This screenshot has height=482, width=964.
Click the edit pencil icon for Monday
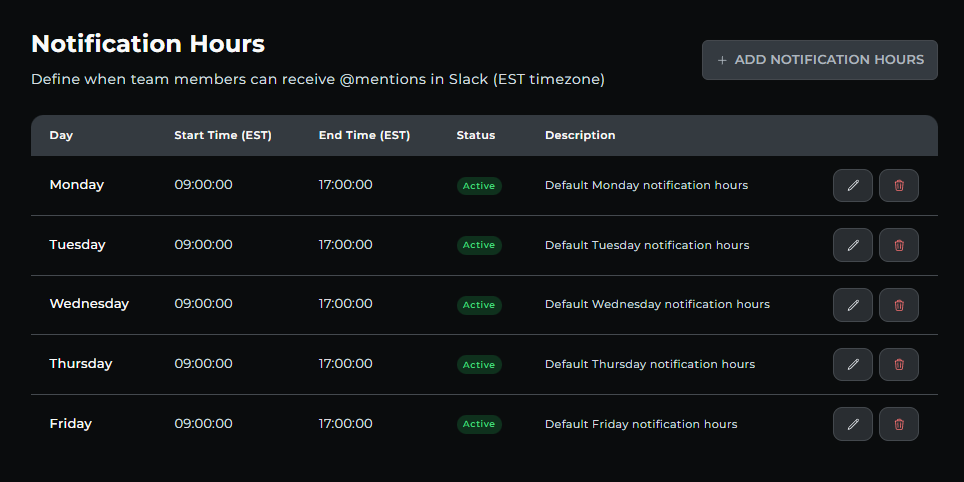852,185
